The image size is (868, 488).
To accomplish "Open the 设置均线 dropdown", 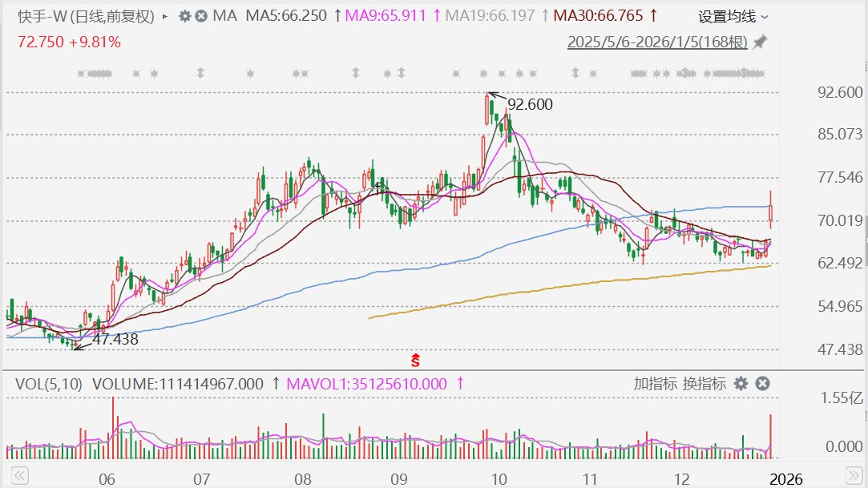I will [733, 16].
